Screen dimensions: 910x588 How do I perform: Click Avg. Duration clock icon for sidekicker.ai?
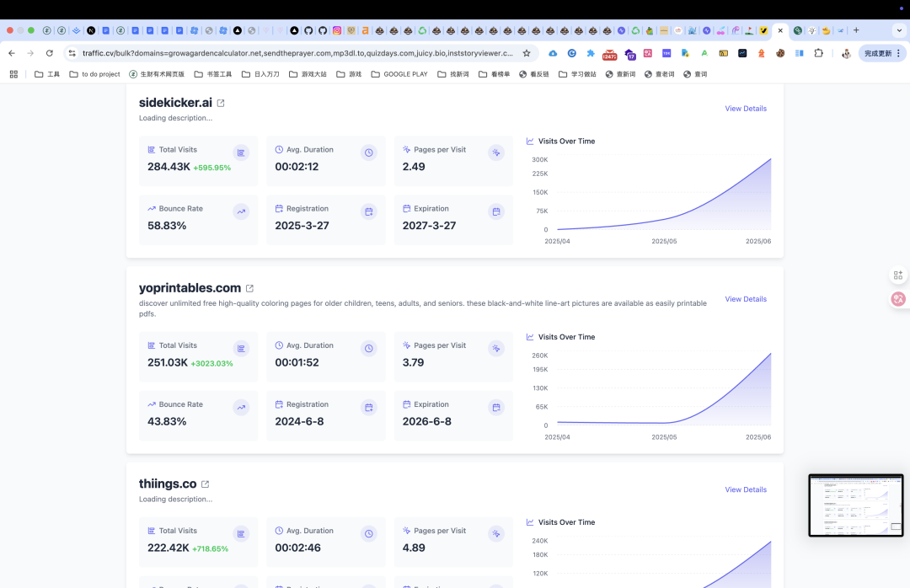pos(368,152)
